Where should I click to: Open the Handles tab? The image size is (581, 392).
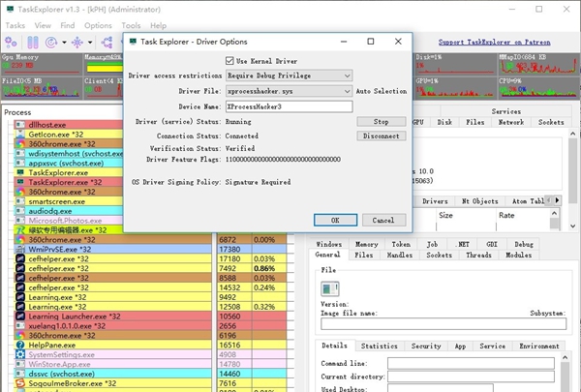(x=399, y=255)
